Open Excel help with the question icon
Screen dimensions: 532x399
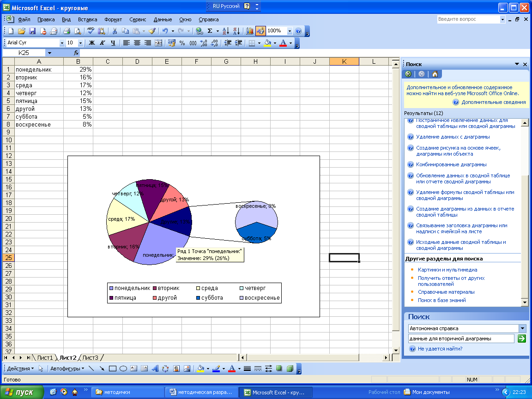(298, 31)
